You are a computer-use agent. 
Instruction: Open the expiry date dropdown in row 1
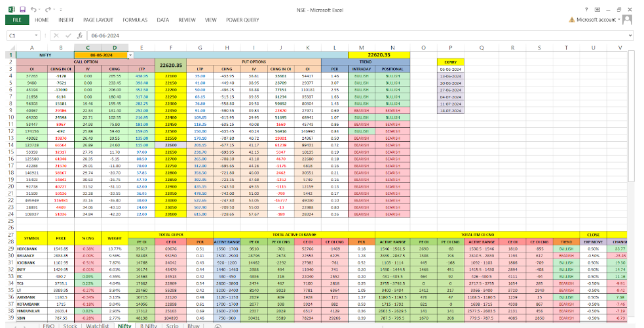(130, 55)
